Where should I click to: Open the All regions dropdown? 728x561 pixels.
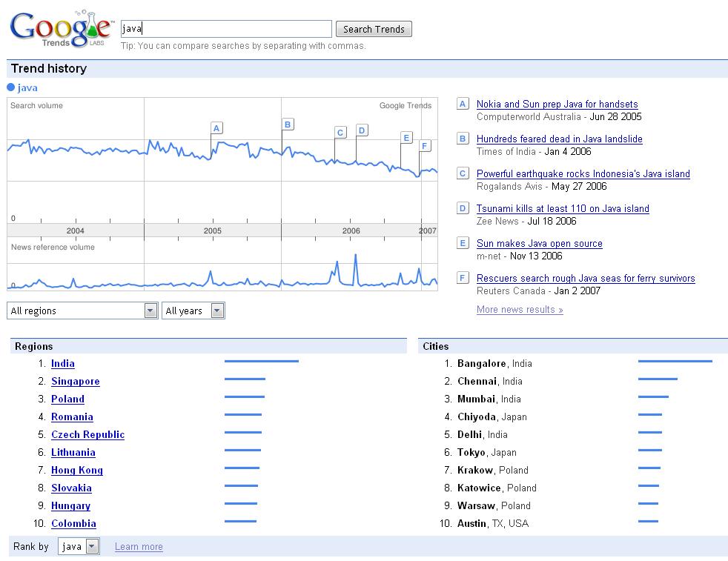(x=82, y=311)
